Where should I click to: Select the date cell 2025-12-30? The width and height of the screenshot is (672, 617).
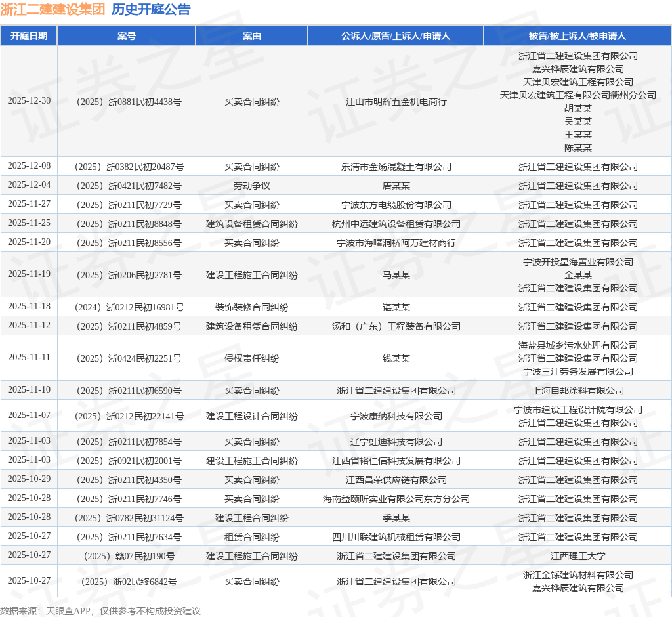pyautogui.click(x=29, y=101)
